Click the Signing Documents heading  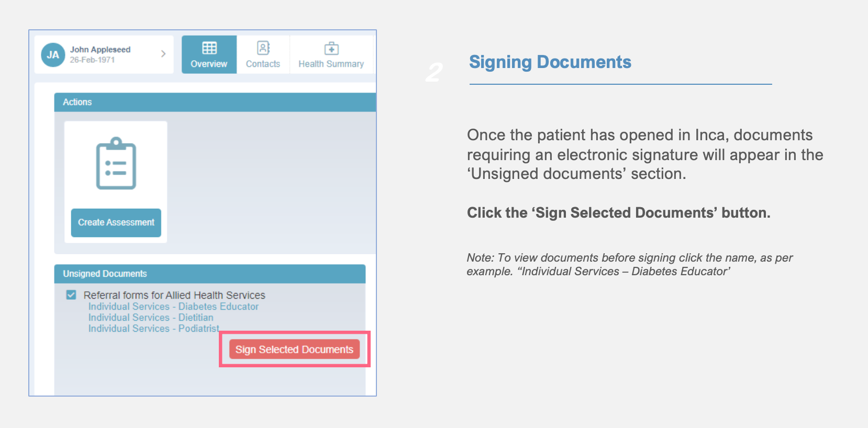(550, 62)
